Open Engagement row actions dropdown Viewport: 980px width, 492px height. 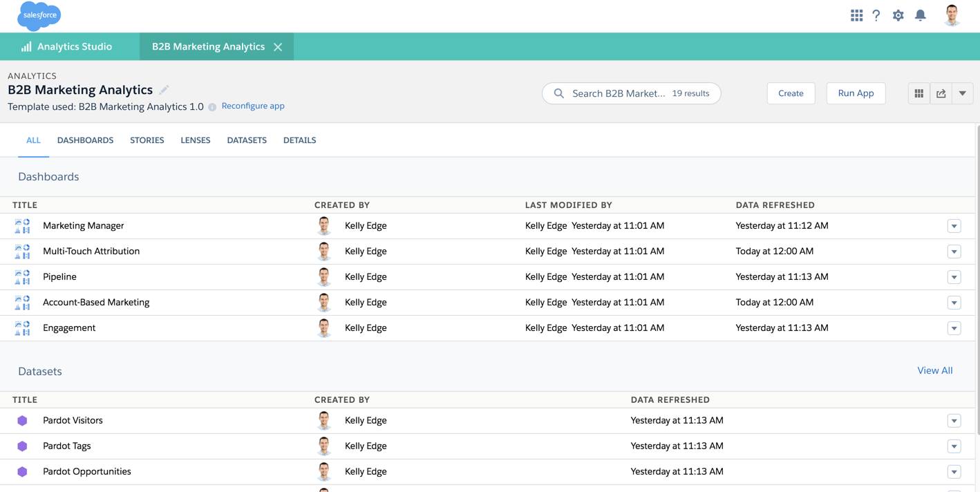[954, 328]
